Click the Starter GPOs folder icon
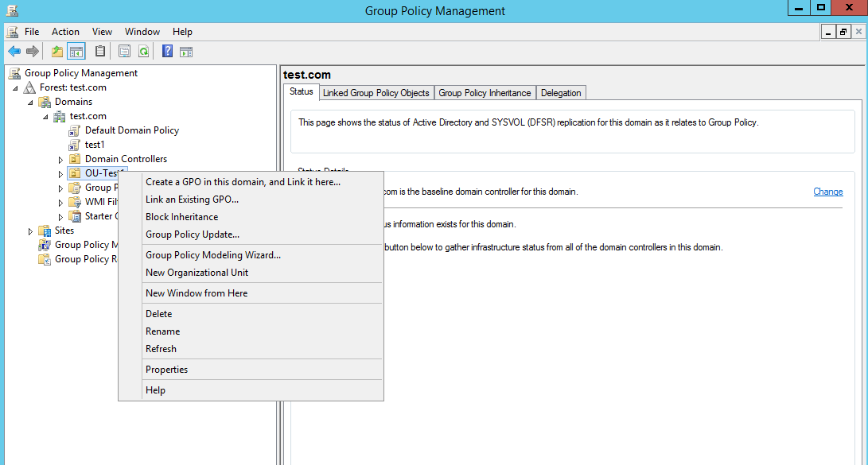The image size is (868, 465). 75,216
